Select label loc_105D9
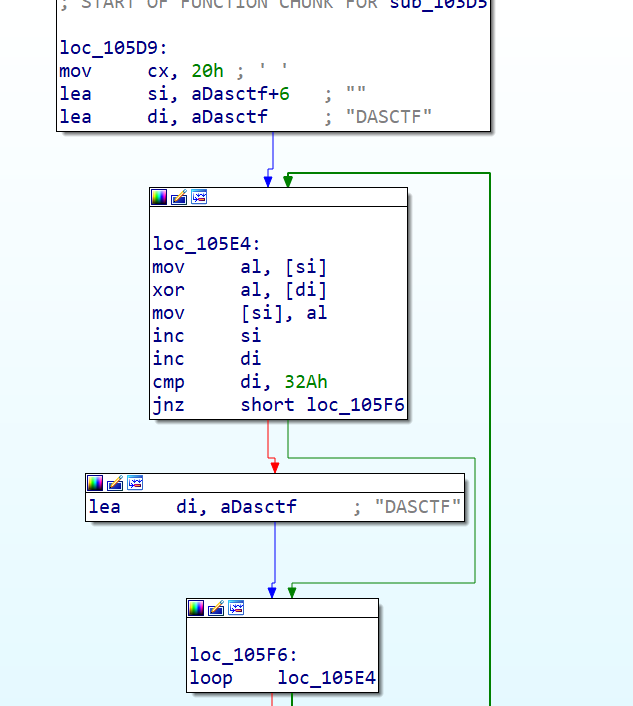Image resolution: width=633 pixels, height=706 pixels. coord(113,48)
